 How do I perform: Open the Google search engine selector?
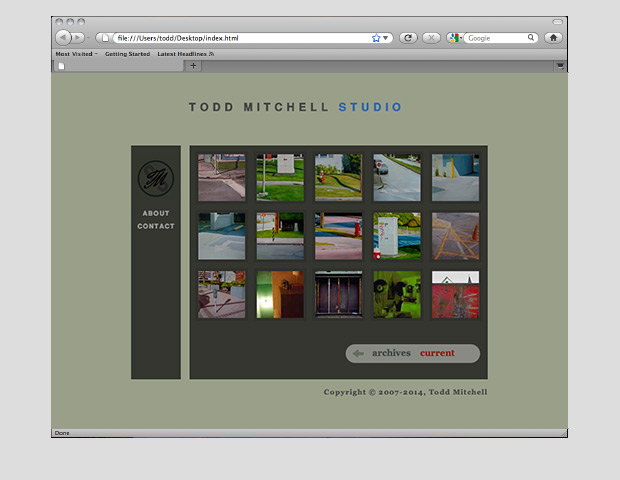[x=455, y=38]
